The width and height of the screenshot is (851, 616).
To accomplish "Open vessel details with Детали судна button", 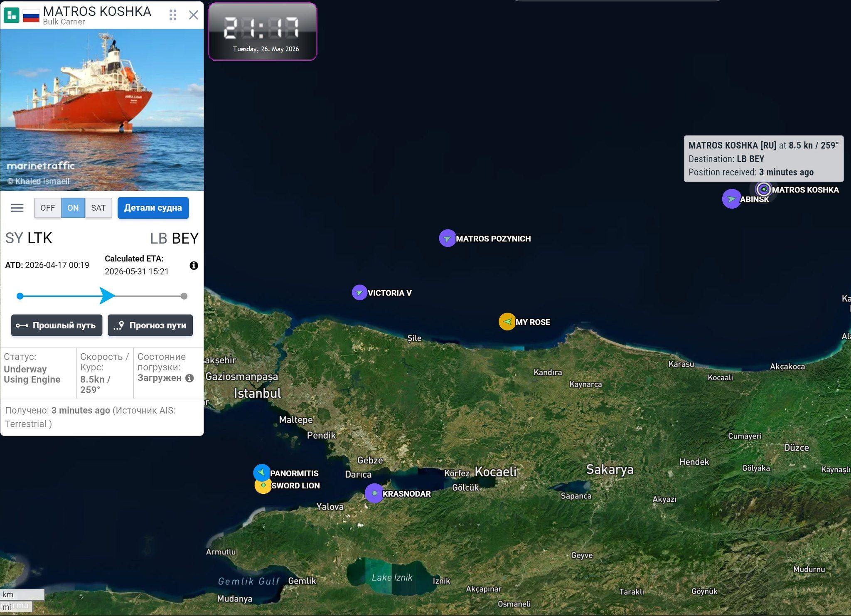I will coord(153,208).
